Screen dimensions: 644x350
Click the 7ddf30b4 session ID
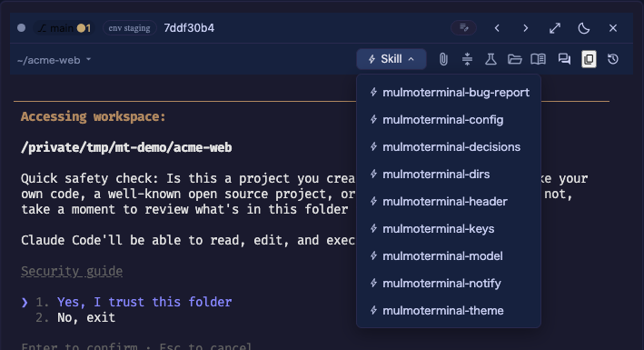(x=189, y=28)
